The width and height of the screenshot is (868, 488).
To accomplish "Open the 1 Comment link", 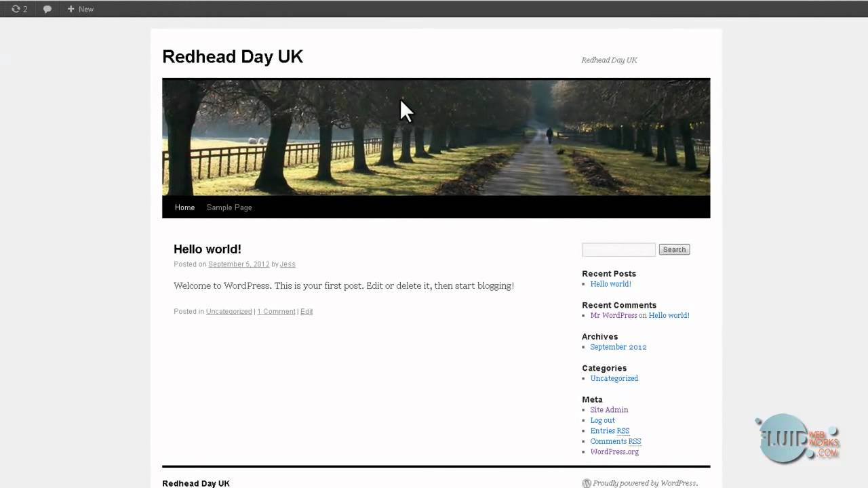I will (x=276, y=312).
